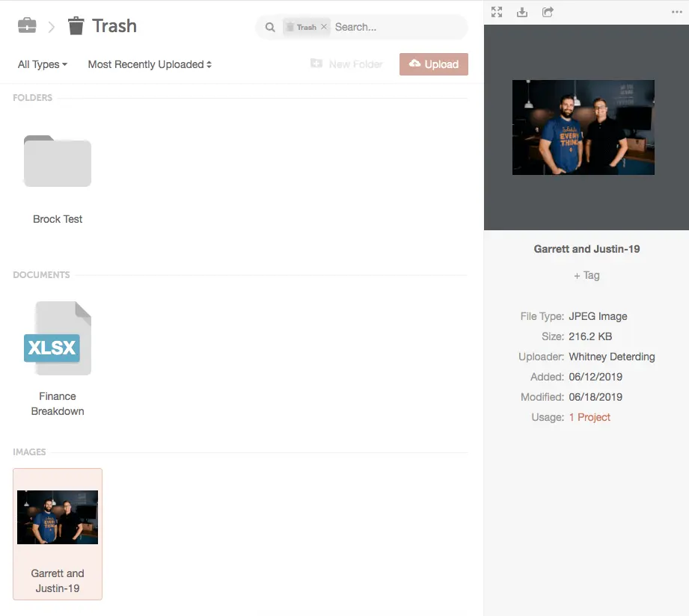Click the briefcase home icon in breadcrumb

coord(27,26)
